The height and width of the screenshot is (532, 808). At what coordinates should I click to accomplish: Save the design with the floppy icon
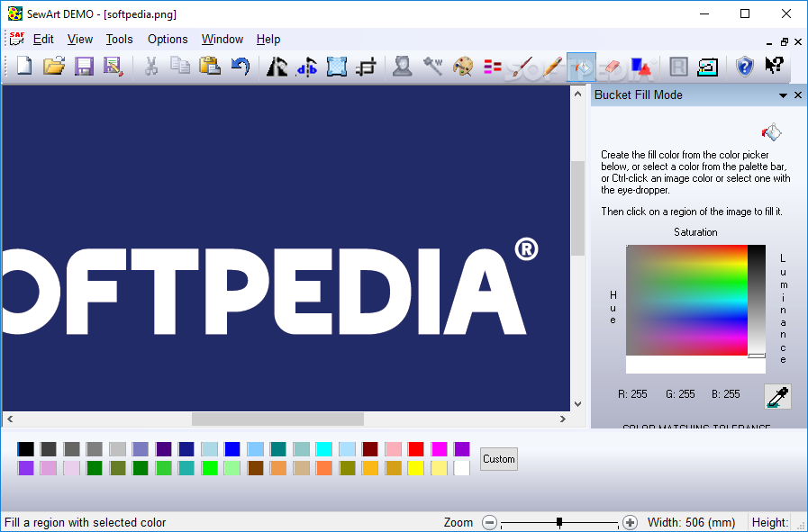[x=84, y=67]
